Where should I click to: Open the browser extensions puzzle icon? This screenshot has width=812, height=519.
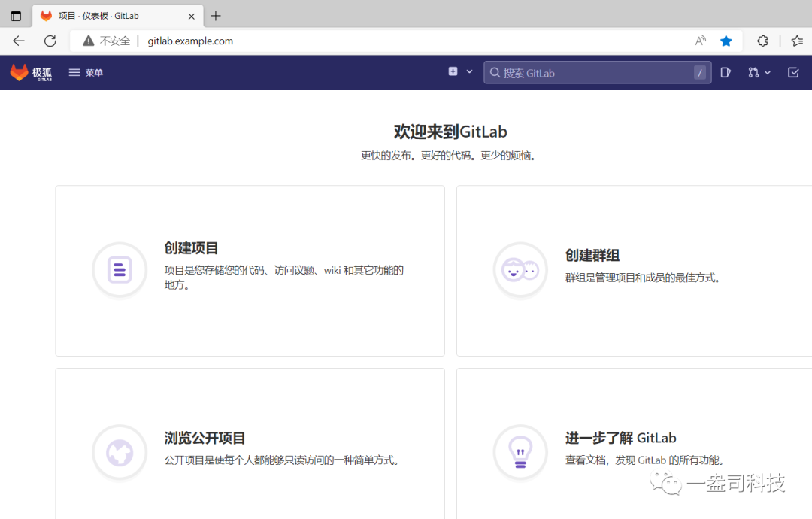(762, 41)
